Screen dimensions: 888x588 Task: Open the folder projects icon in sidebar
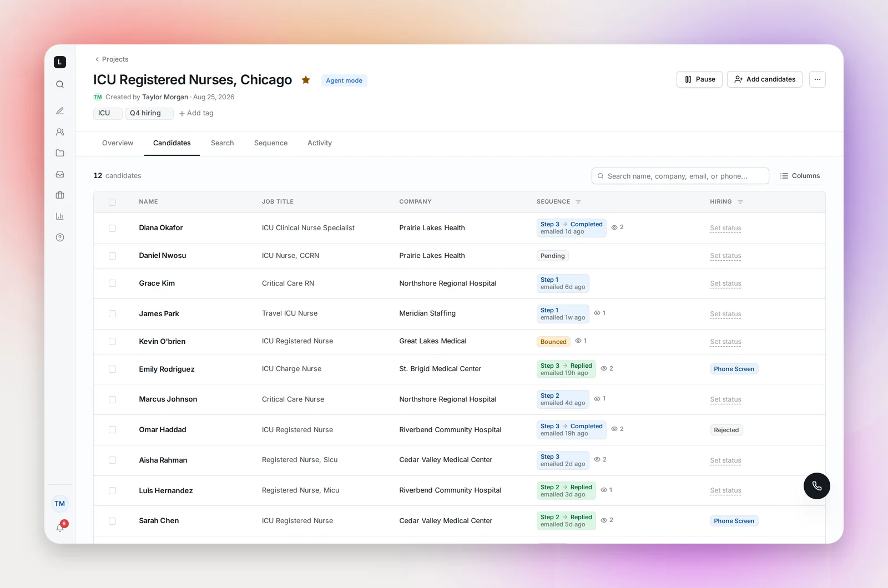tap(60, 153)
